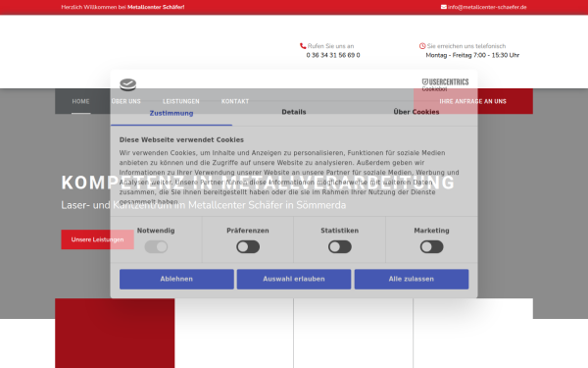Click the phone number 0 36 34 31 56 69 0
588x368 pixels.
(333, 55)
